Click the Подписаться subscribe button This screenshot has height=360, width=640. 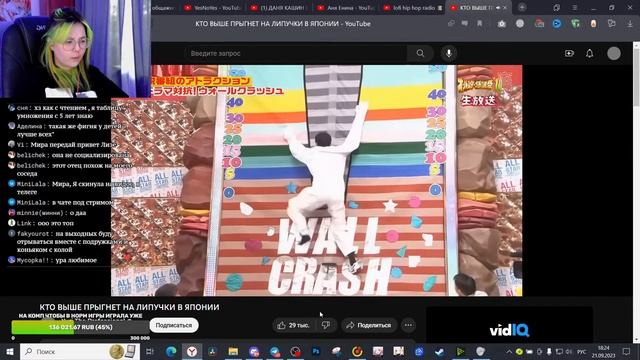pyautogui.click(x=174, y=325)
